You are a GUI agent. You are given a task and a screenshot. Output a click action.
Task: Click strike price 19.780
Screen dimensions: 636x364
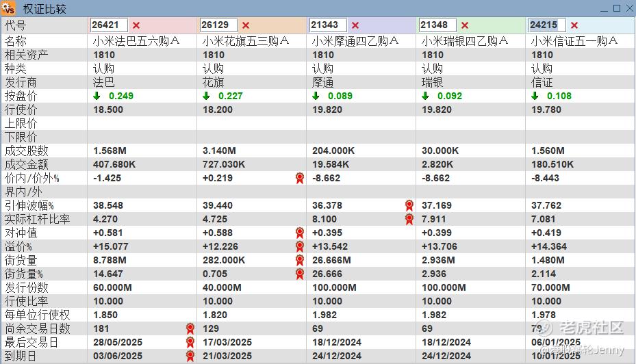(x=546, y=110)
